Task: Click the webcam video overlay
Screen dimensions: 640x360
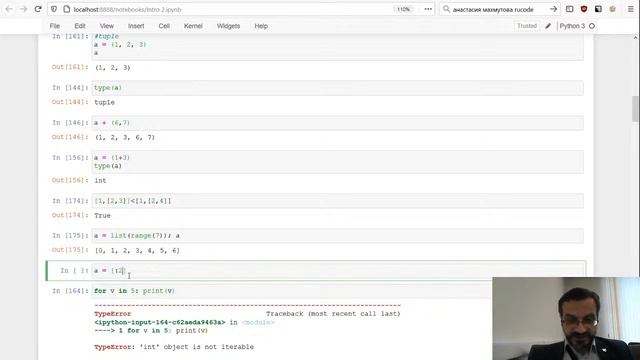Action: (x=566, y=318)
